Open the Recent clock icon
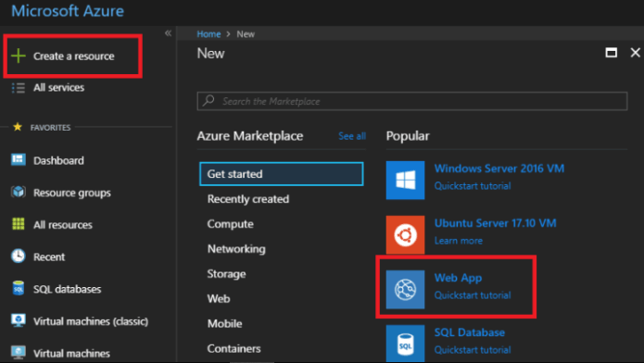This screenshot has width=644, height=363. pyautogui.click(x=19, y=257)
